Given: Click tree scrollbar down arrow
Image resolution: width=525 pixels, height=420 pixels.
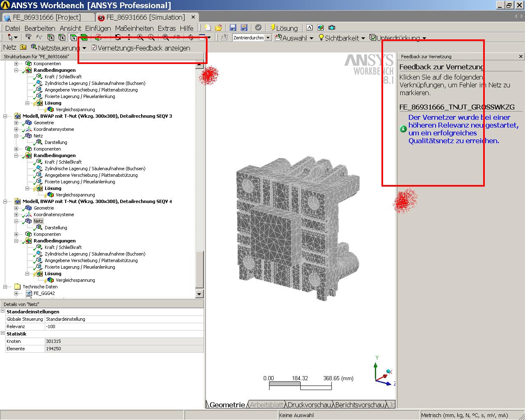Looking at the screenshot, I should [x=199, y=294].
